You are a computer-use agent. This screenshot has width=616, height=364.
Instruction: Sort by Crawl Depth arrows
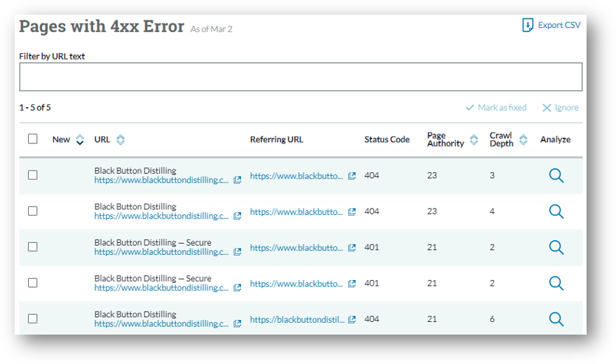[x=523, y=139]
